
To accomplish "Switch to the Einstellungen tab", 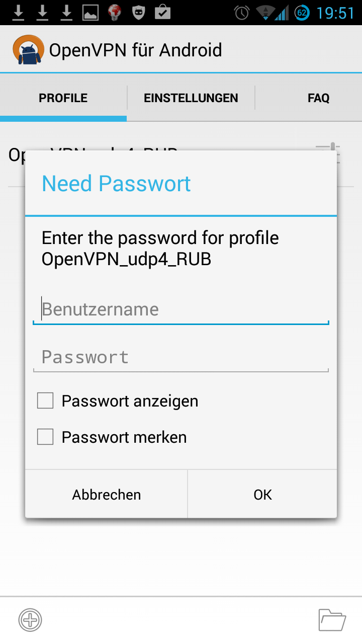I will point(191,98).
